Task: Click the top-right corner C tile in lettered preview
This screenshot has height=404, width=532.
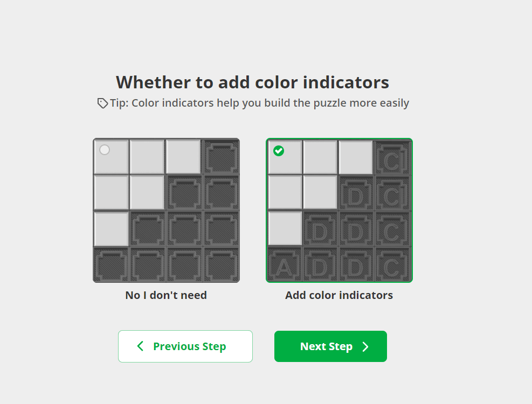Action: [392, 157]
